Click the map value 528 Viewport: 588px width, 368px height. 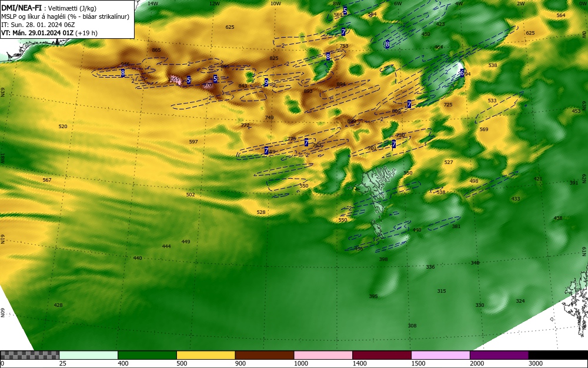coord(261,212)
